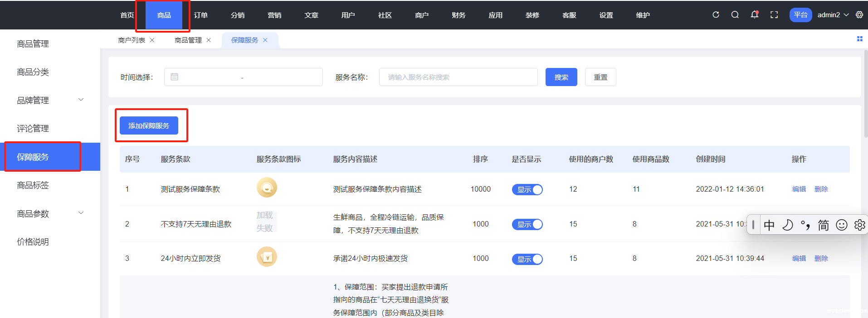Click the refresh icon in top bar
Viewport: 868px width, 318px height.
pyautogui.click(x=716, y=15)
